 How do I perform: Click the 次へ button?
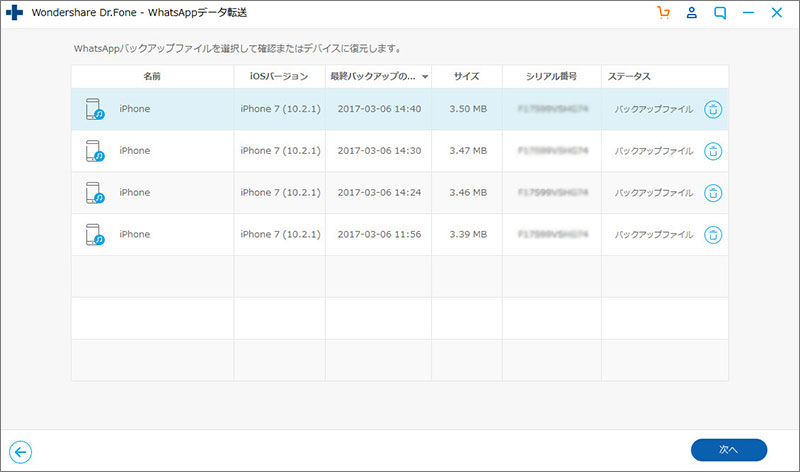(728, 450)
